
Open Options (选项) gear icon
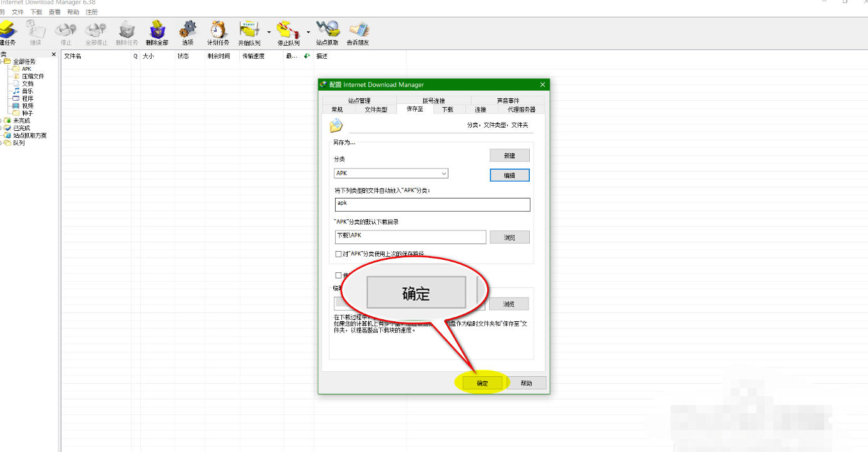click(188, 33)
